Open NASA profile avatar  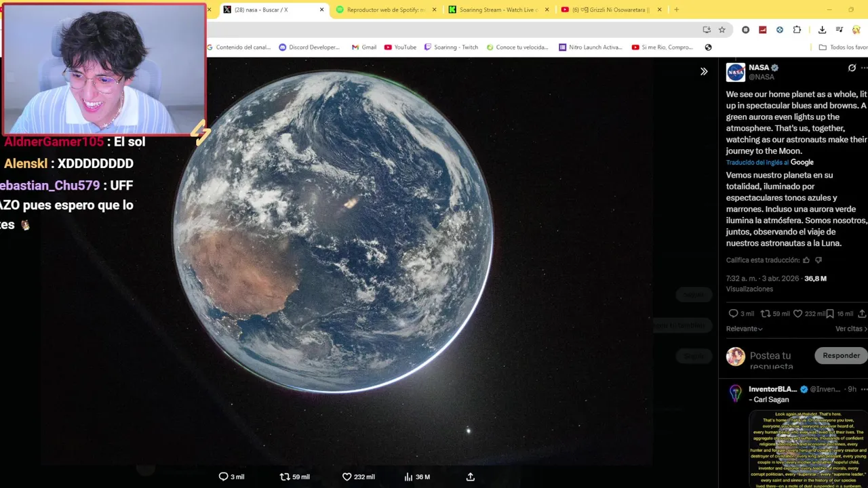click(x=736, y=73)
